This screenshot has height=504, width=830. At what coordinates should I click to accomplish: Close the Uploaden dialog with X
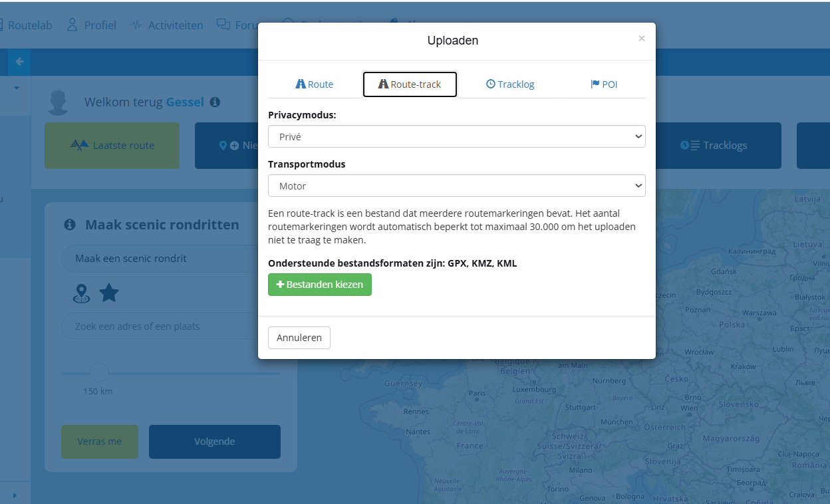coord(642,39)
